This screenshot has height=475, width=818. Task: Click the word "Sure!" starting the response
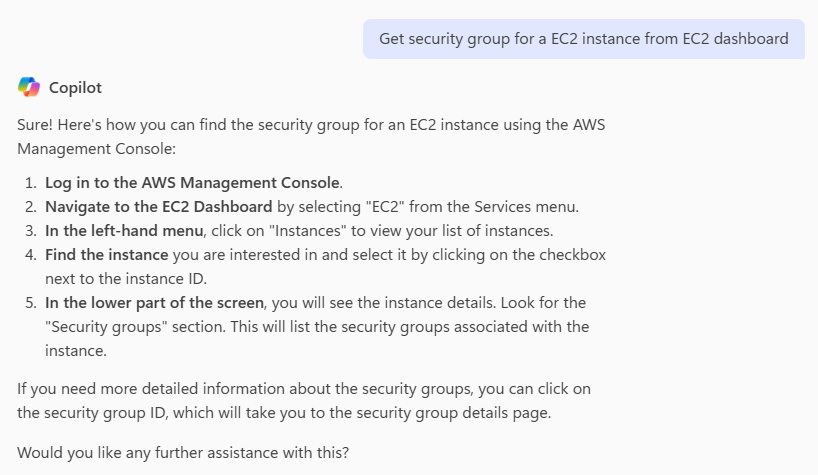[x=35, y=125]
